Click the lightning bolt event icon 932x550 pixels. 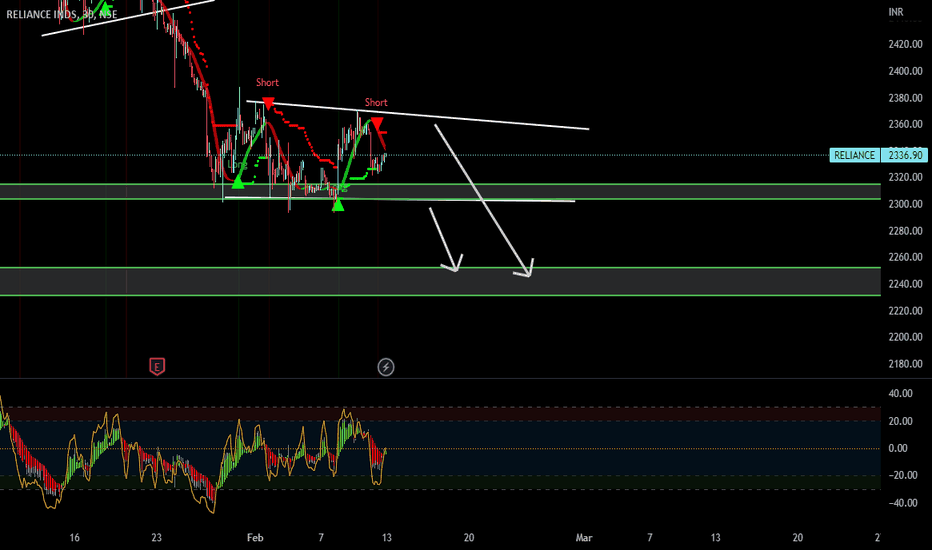point(386,367)
